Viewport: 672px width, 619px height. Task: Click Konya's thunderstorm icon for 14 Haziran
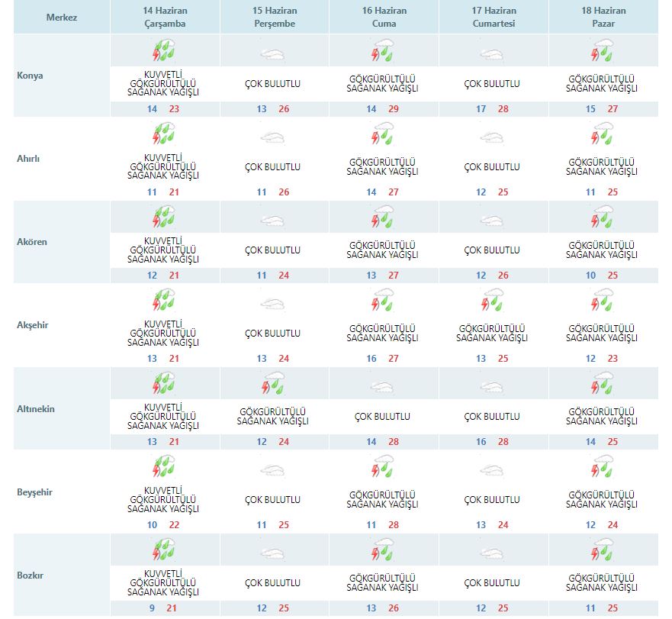click(164, 53)
